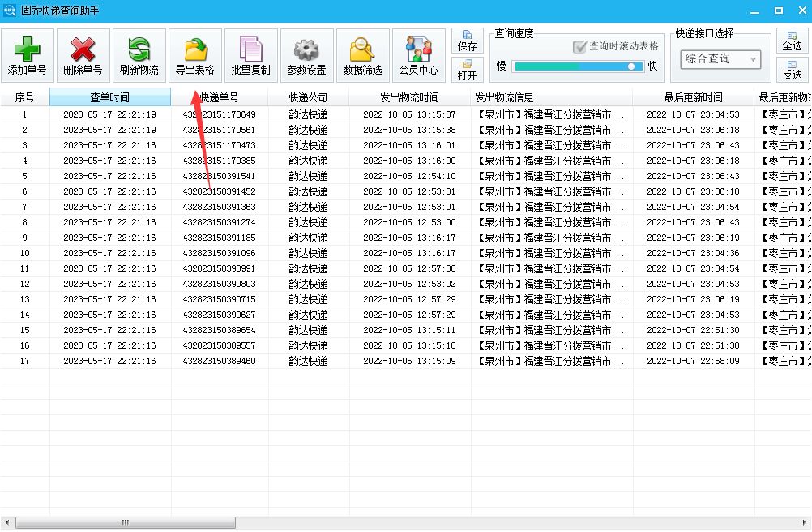Click the 刷新物流 refresh logistics icon
The width and height of the screenshot is (812, 532).
(138, 54)
